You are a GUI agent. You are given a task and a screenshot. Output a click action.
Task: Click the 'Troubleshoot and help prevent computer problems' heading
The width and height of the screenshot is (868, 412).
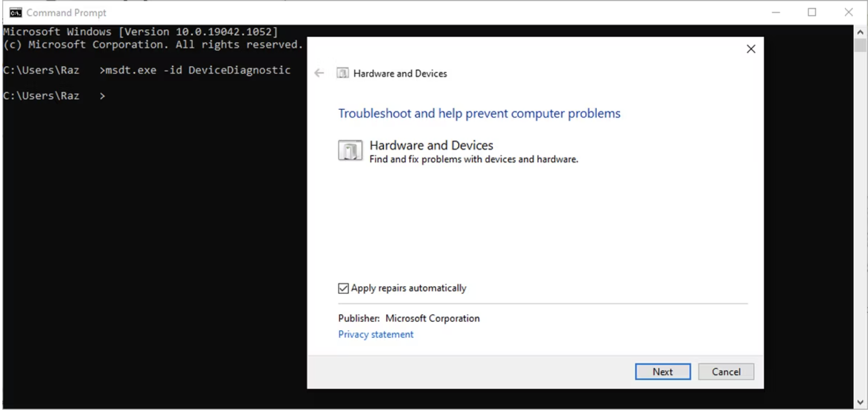[479, 113]
